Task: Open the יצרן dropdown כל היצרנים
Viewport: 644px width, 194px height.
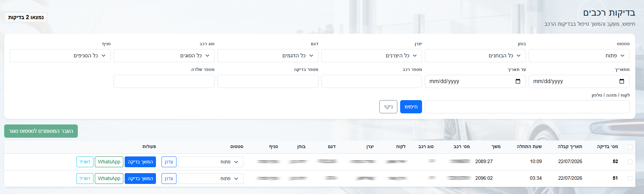Action: point(372,56)
